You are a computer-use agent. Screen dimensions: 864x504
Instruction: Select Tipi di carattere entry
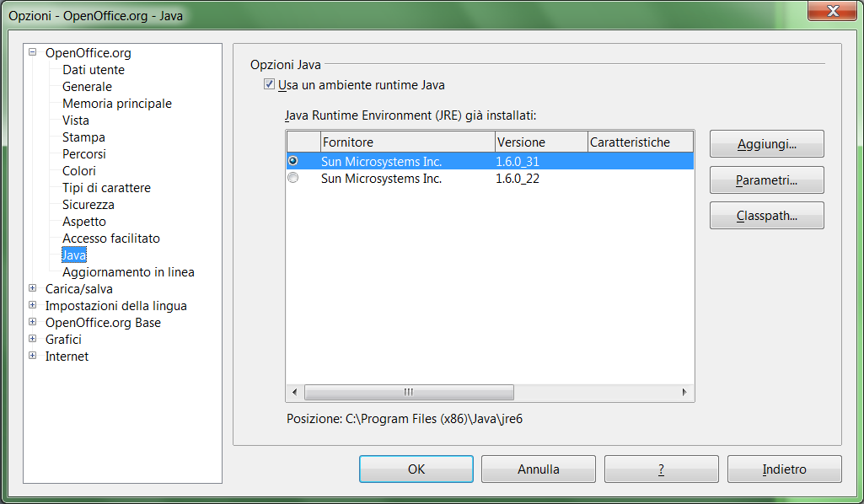coord(106,188)
